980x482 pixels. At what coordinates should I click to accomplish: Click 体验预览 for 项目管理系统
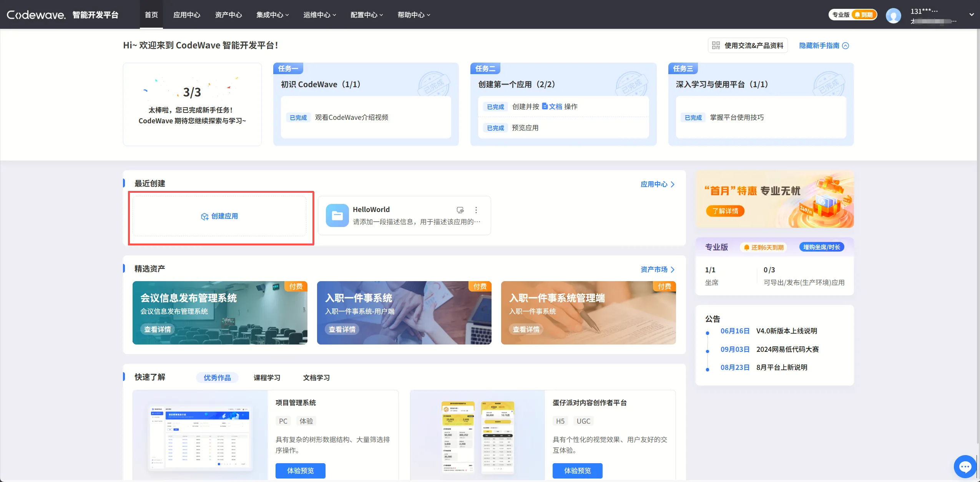300,470
